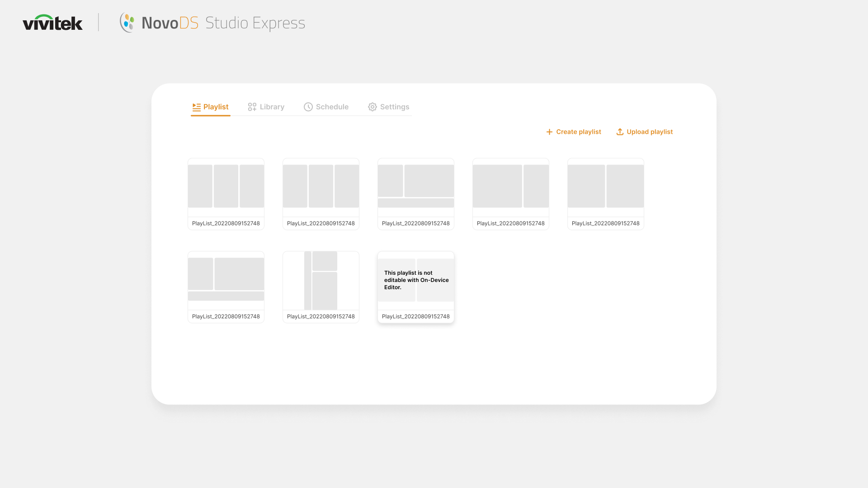Image resolution: width=868 pixels, height=488 pixels.
Task: Click the upload arrow icon
Action: (x=620, y=132)
